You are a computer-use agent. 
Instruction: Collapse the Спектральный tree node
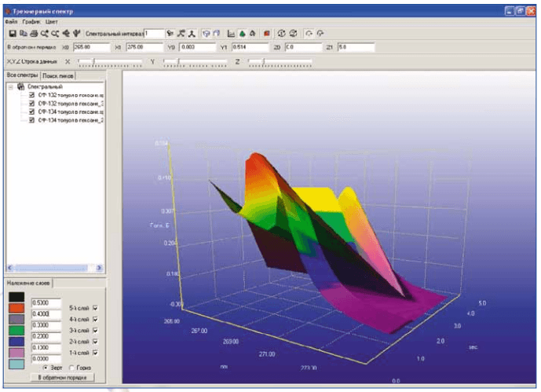(x=10, y=87)
